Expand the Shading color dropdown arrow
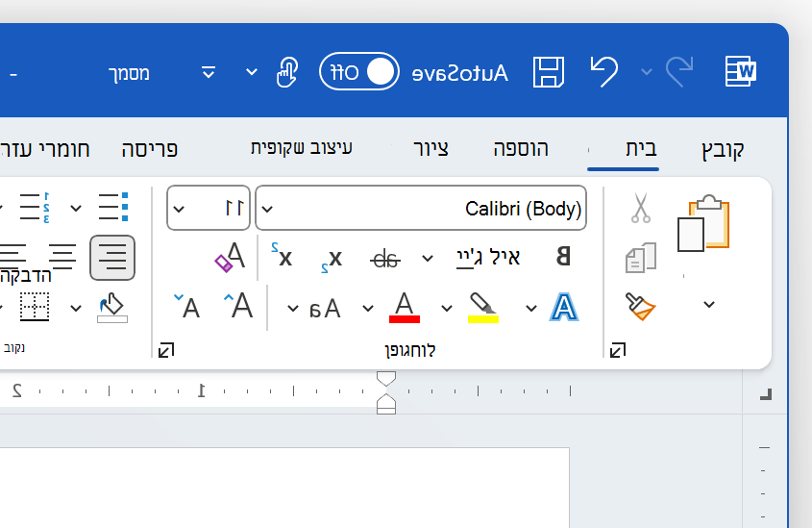The image size is (812, 528). click(x=76, y=309)
